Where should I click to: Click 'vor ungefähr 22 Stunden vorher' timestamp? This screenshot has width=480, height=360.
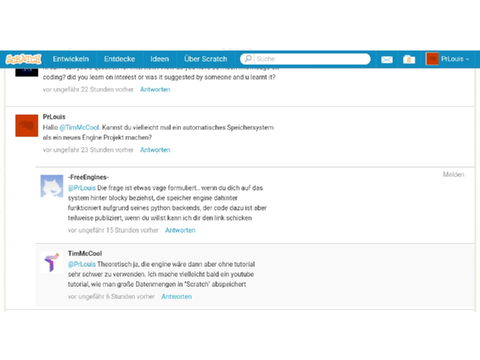(x=88, y=89)
